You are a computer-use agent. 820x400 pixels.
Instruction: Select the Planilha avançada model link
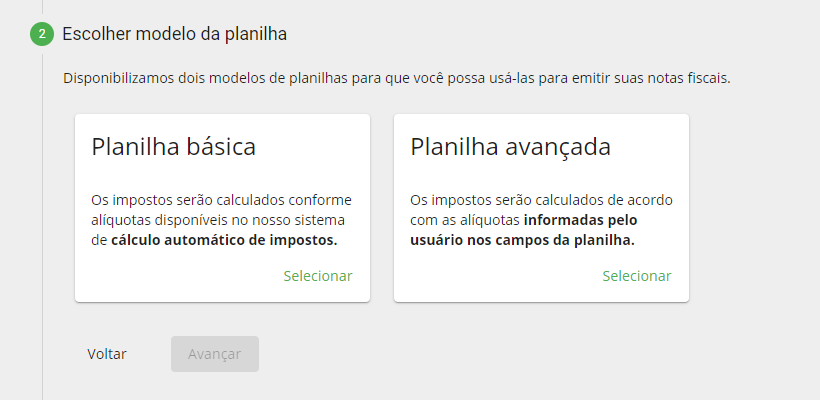(x=637, y=276)
